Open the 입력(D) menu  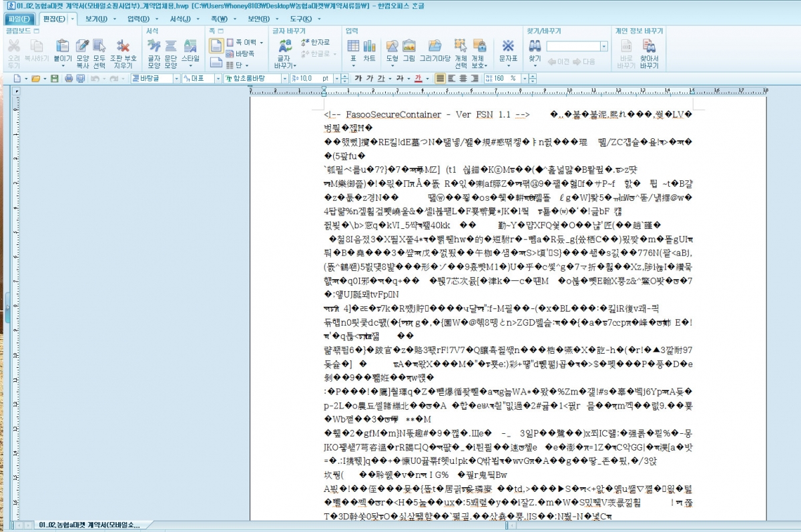[x=138, y=19]
